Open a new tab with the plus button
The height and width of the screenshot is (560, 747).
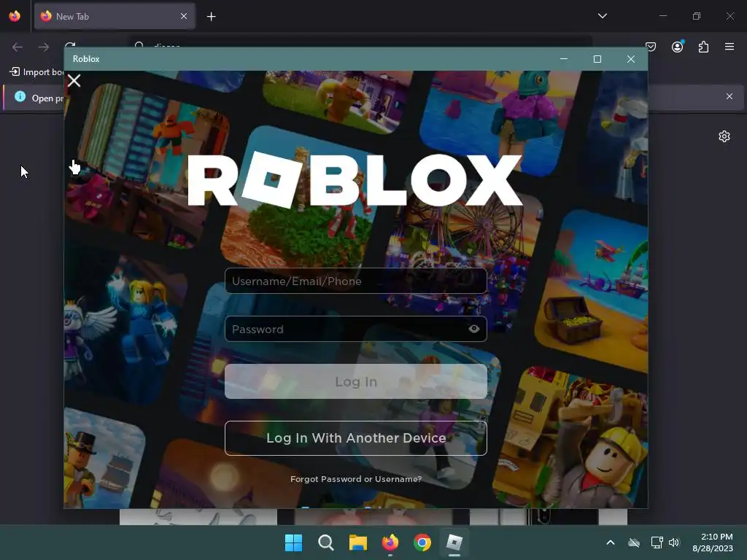[x=211, y=17]
